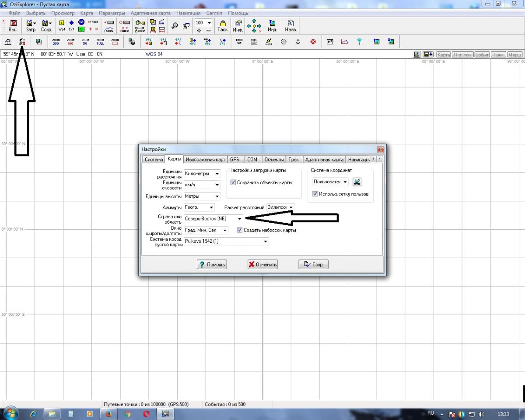Switch to the GPS settings tab
The image size is (525, 420).
click(x=234, y=160)
